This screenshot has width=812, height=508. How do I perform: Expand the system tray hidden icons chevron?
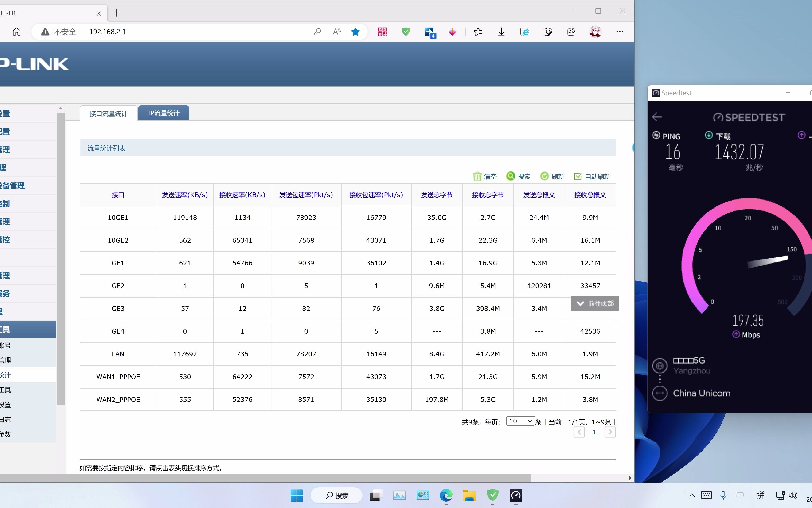691,495
